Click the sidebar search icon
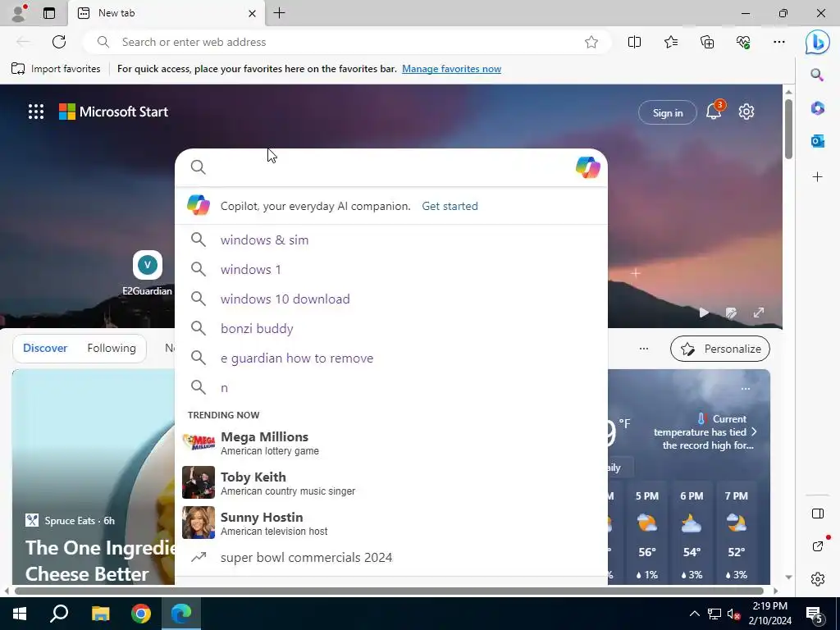The image size is (840, 630). click(817, 75)
